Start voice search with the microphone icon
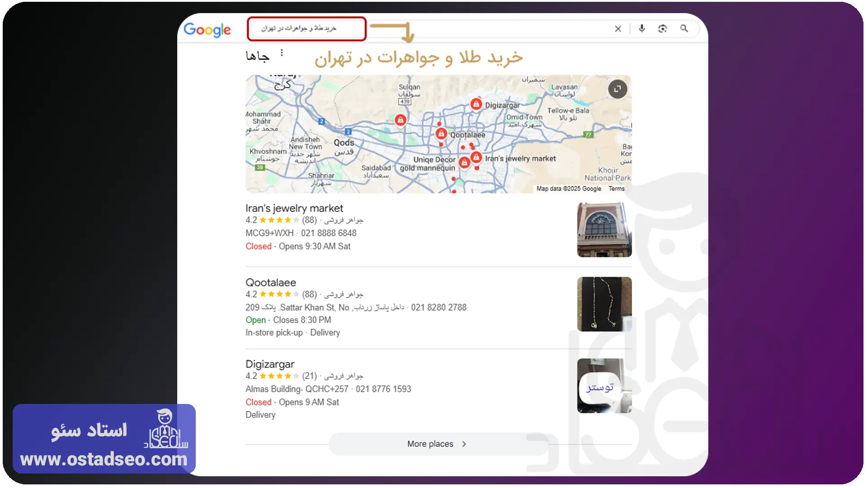868x488 pixels. [x=642, y=28]
